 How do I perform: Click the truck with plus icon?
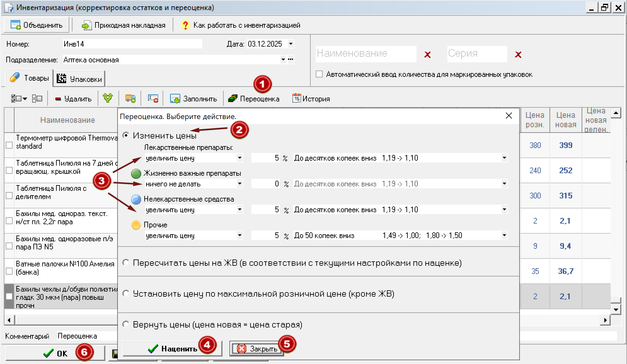(x=130, y=99)
